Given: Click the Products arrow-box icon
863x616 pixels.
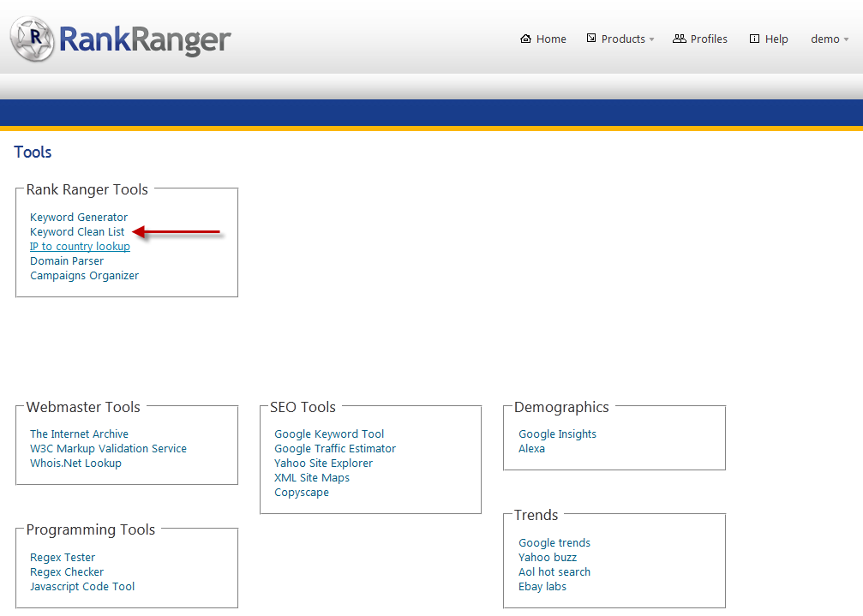Looking at the screenshot, I should pos(591,38).
